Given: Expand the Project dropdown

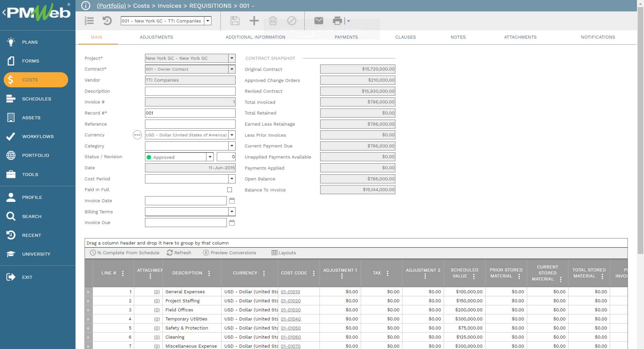Looking at the screenshot, I should 232,58.
